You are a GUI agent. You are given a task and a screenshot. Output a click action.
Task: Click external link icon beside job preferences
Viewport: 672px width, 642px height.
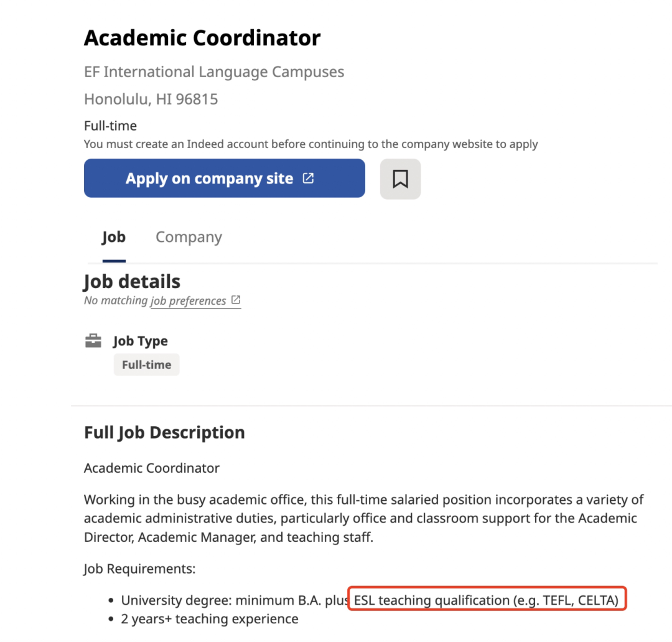tap(236, 300)
